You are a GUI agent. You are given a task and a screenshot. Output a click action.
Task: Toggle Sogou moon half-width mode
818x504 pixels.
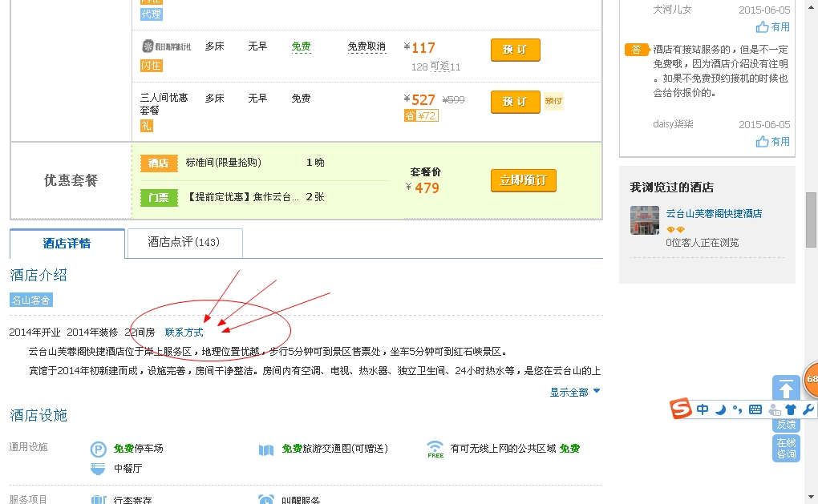pyautogui.click(x=720, y=409)
